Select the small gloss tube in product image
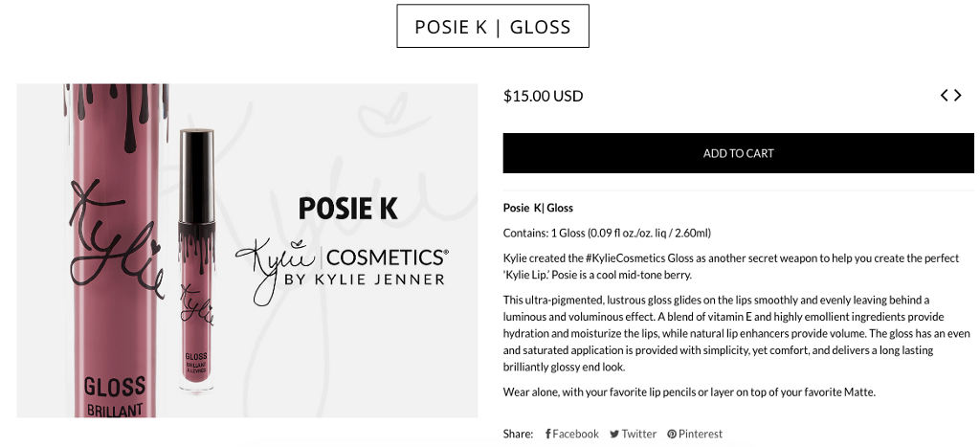The height and width of the screenshot is (447, 980). 196,260
